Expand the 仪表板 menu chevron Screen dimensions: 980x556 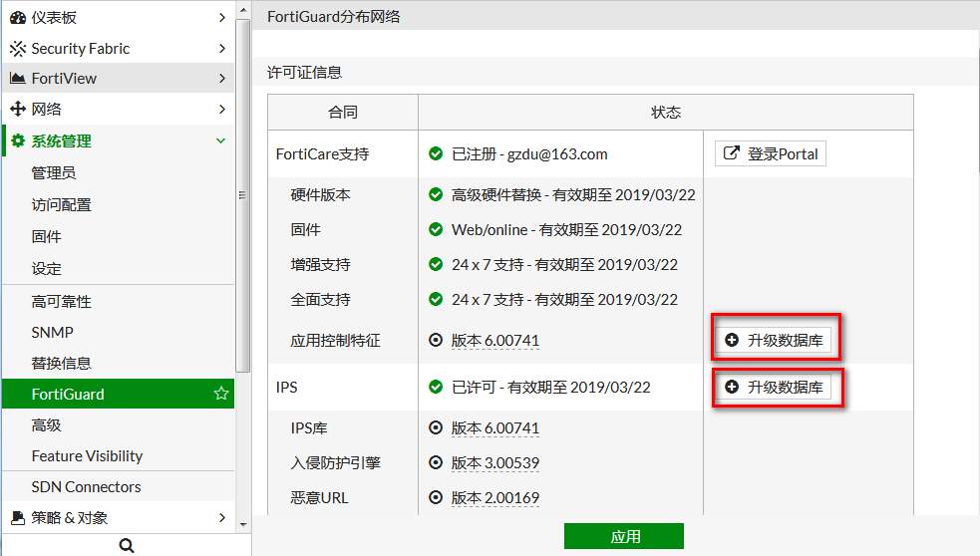pos(221,17)
